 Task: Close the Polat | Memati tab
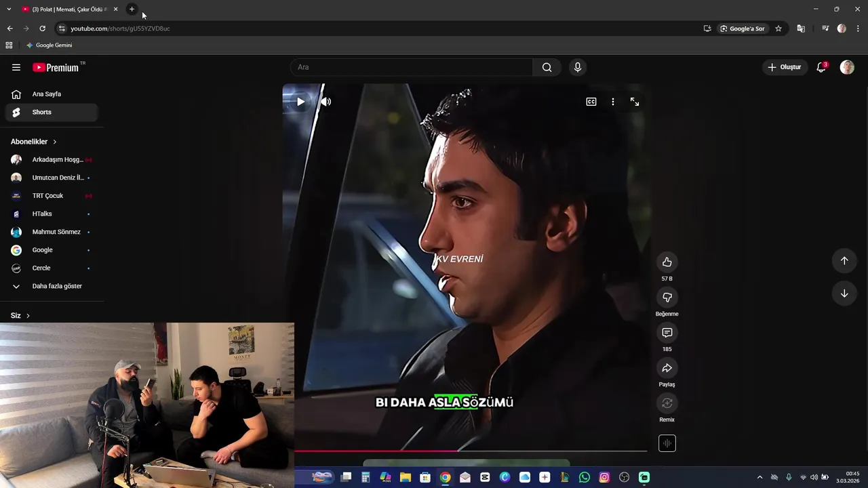click(115, 9)
